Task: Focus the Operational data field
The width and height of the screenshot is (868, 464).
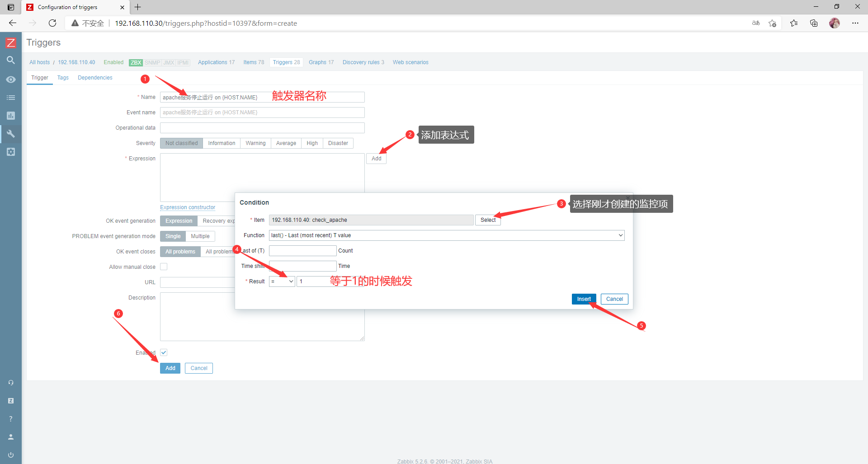Action: pyautogui.click(x=262, y=128)
